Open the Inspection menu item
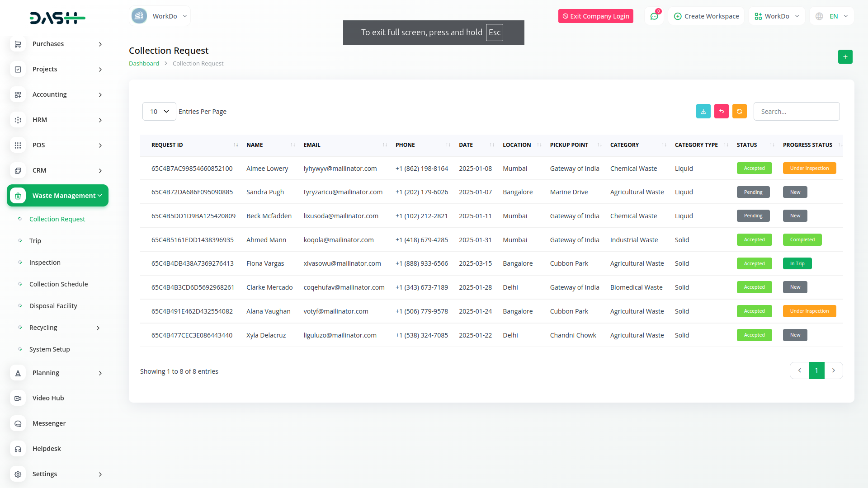The height and width of the screenshot is (488, 868). 45,263
